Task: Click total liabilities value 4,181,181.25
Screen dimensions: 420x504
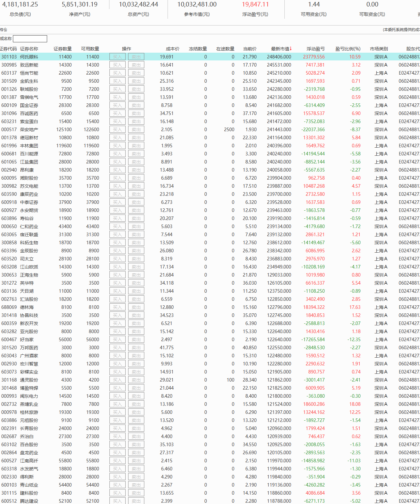Action: pos(20,5)
